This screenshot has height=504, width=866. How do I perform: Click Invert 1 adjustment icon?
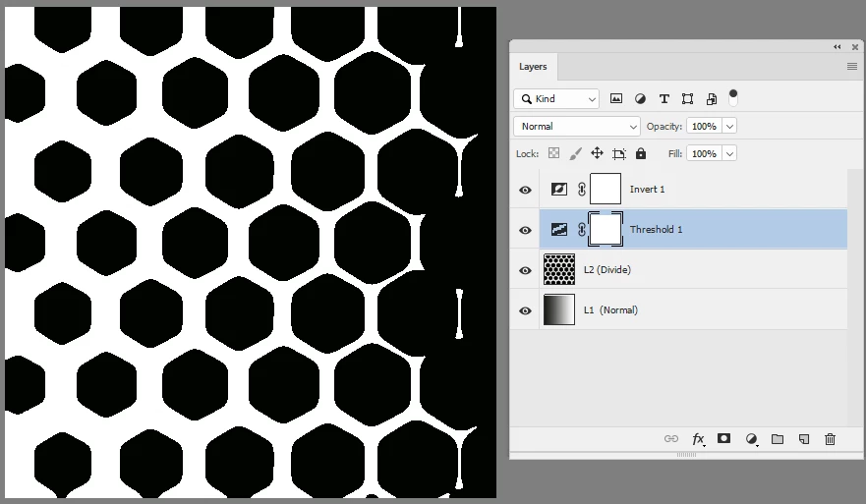point(559,190)
